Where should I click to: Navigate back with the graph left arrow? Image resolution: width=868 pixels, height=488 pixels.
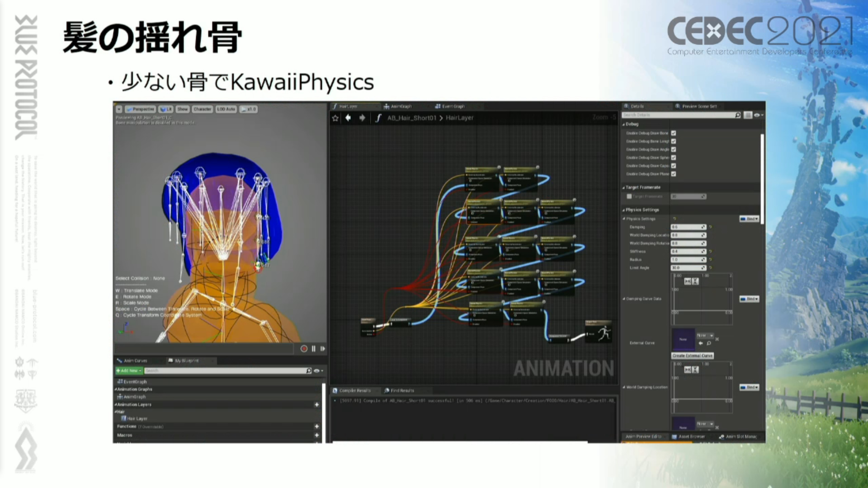tap(348, 118)
